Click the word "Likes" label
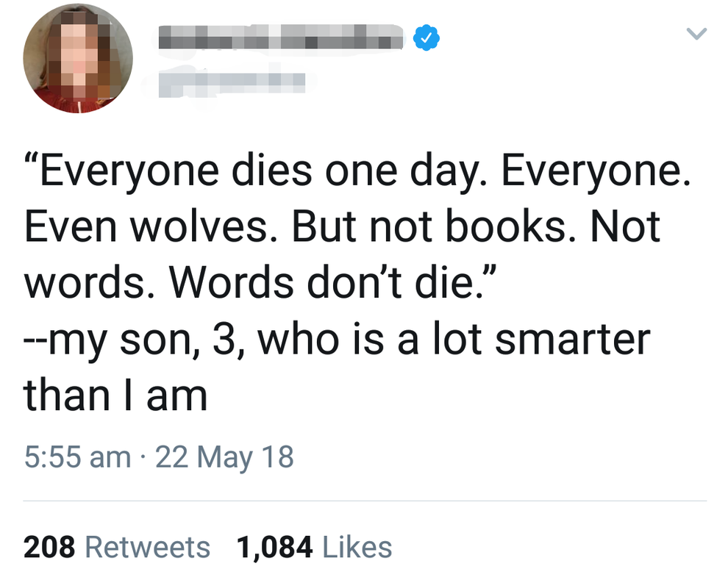 coord(357,548)
